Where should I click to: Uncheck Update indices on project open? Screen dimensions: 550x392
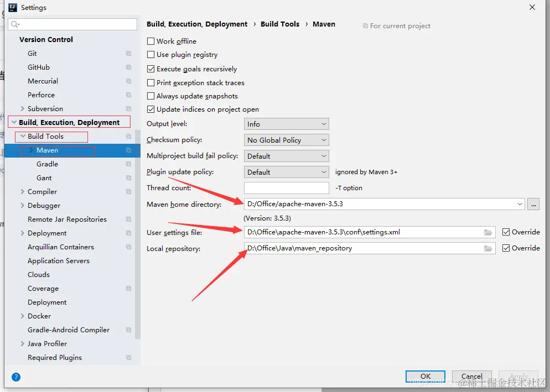pyautogui.click(x=151, y=109)
